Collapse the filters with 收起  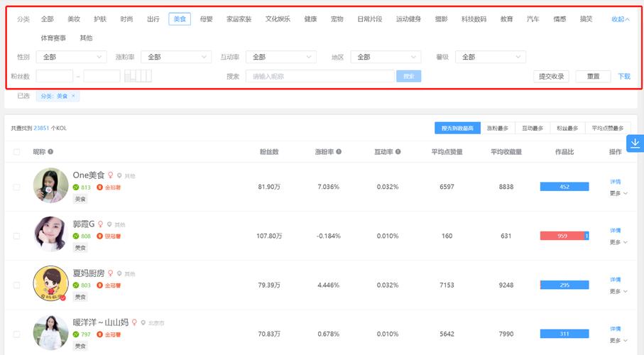(620, 19)
